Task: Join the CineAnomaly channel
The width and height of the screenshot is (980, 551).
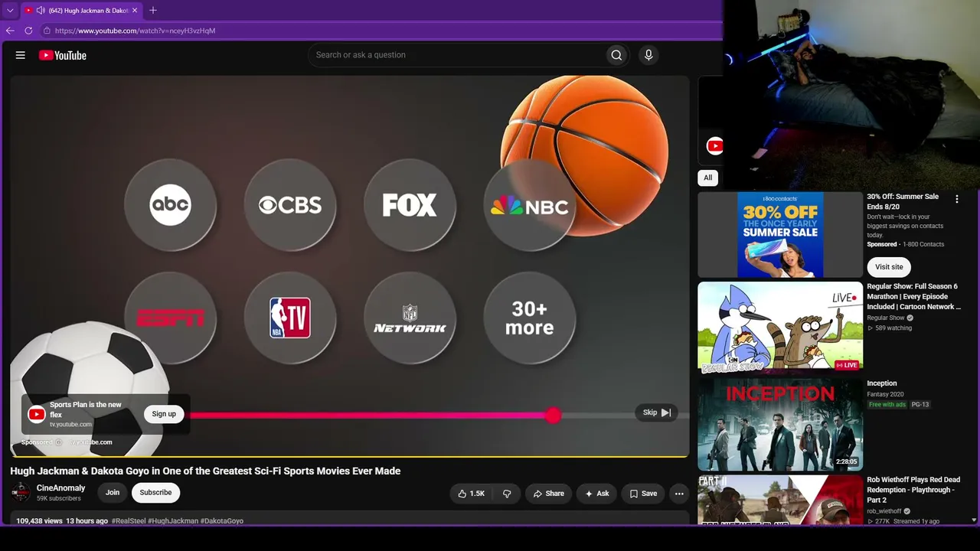Action: tap(113, 493)
